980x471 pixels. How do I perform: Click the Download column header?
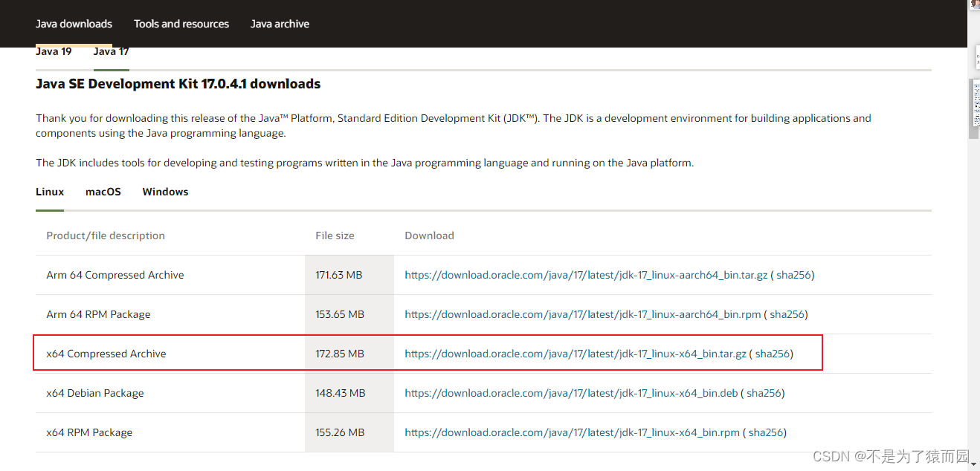[x=429, y=235]
